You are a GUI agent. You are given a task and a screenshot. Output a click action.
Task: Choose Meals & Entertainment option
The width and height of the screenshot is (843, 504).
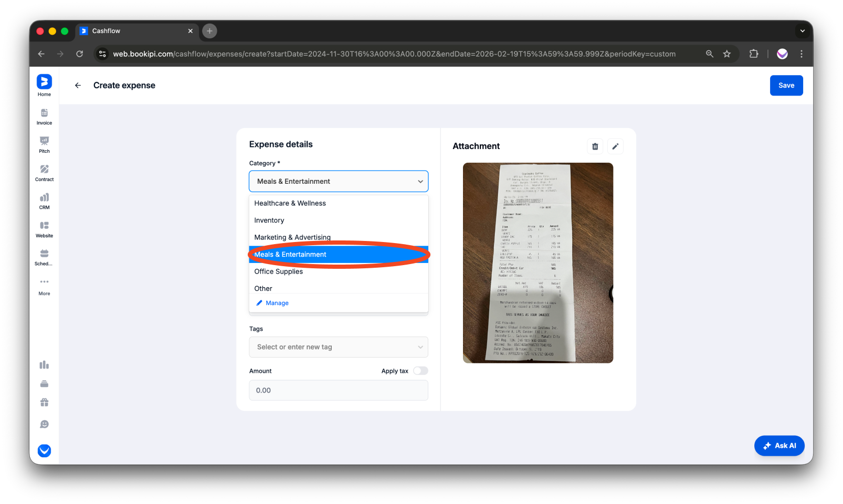(339, 255)
